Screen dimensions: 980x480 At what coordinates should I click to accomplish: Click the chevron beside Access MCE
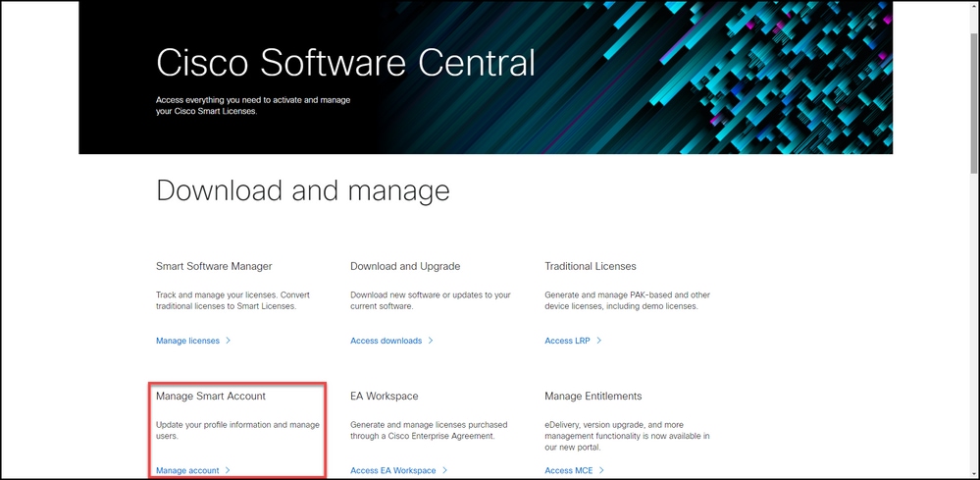(601, 470)
